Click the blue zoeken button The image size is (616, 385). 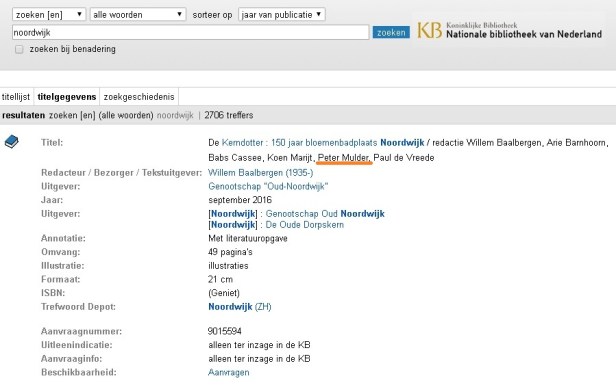(x=391, y=32)
